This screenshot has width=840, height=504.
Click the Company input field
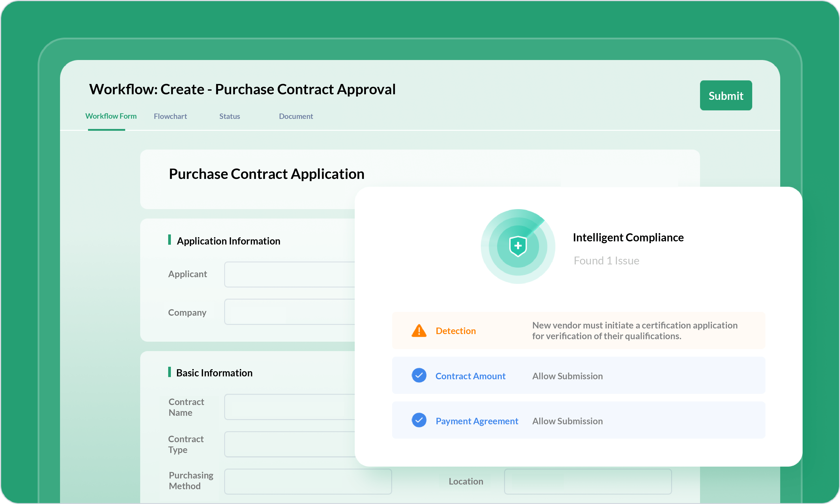[x=289, y=312]
